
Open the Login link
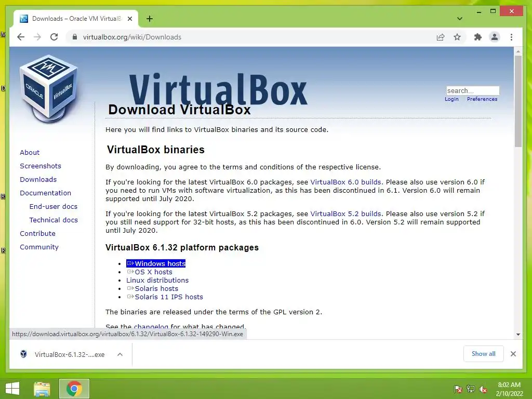451,99
